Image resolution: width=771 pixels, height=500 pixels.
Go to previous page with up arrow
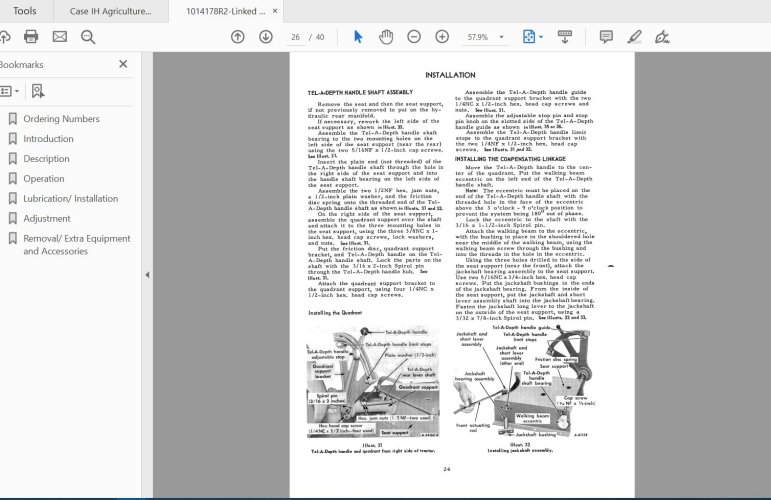pyautogui.click(x=237, y=37)
